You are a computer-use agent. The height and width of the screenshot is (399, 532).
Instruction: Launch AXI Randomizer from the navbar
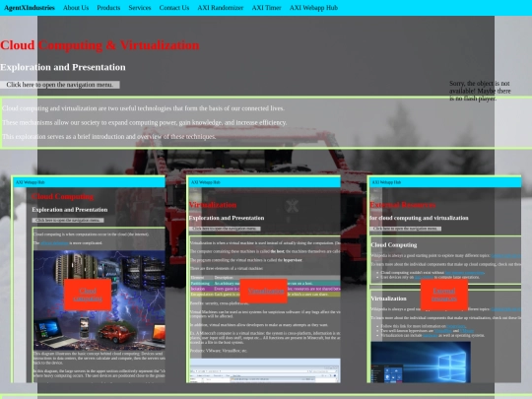point(221,8)
